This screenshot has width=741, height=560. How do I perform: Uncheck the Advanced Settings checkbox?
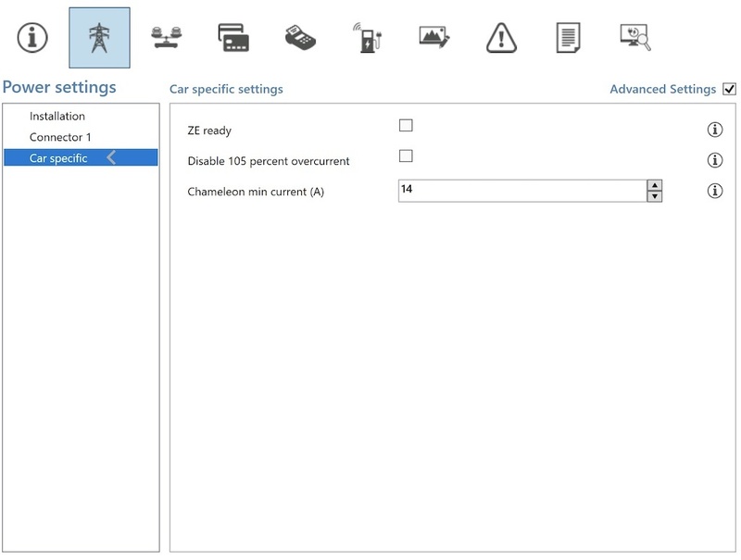click(729, 89)
